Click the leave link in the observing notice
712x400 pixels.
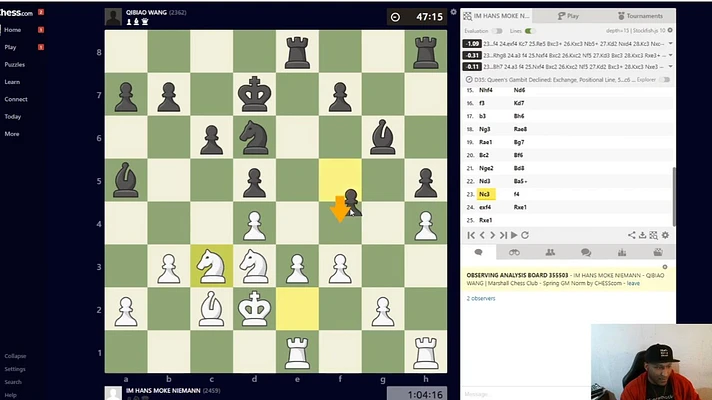[633, 283]
